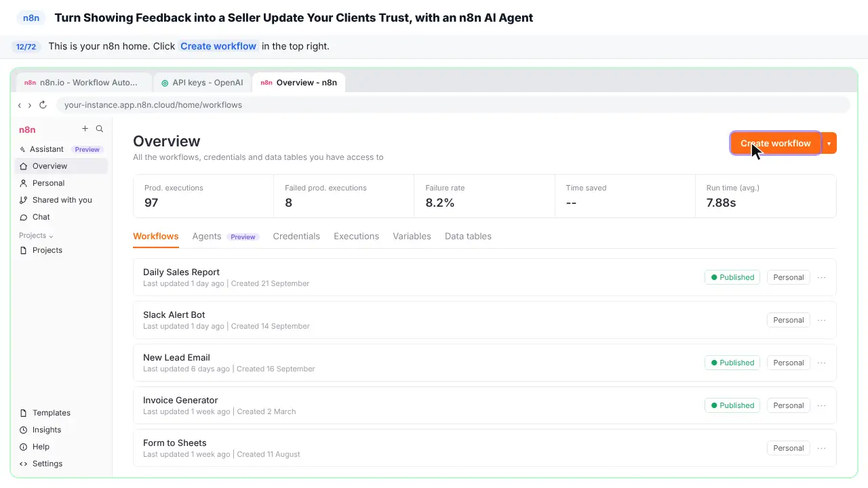Switch to the Credentials tab
This screenshot has width=868, height=488.
pyautogui.click(x=296, y=237)
